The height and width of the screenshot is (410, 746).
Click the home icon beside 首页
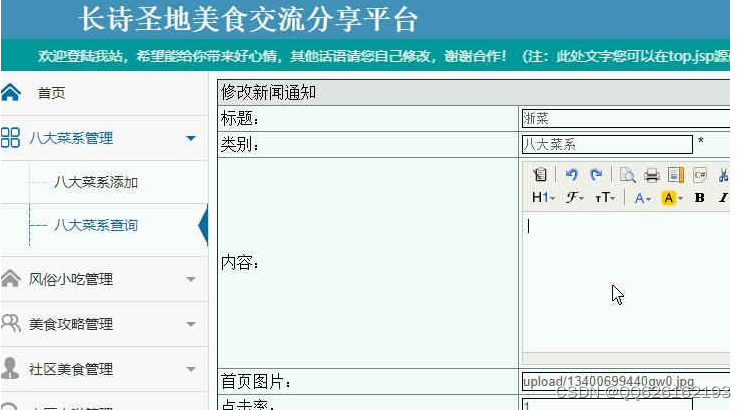tap(11, 92)
